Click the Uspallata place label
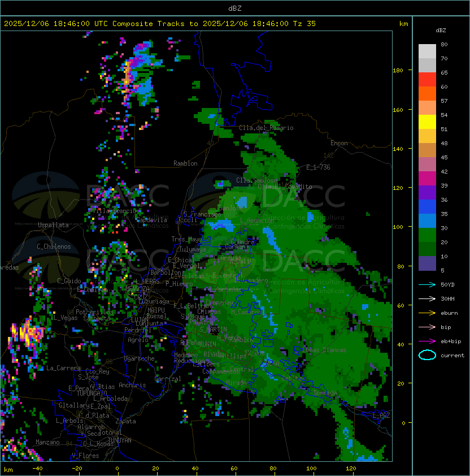The width and height of the screenshot is (470, 476). (x=53, y=225)
